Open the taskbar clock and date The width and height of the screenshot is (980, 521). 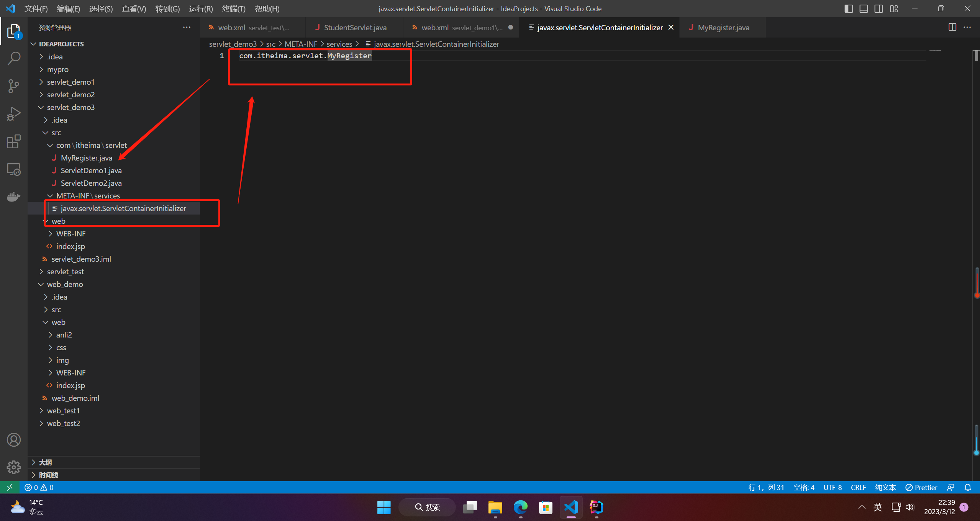(x=939, y=507)
